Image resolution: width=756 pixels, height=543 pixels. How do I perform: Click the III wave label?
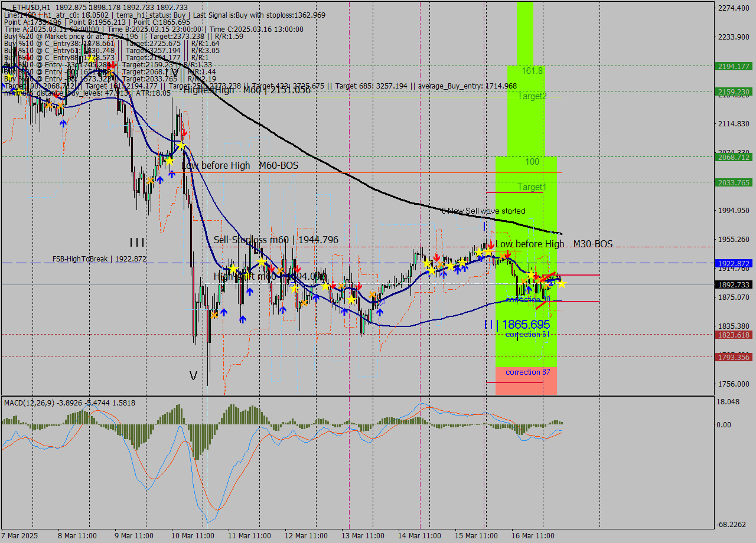pos(138,242)
